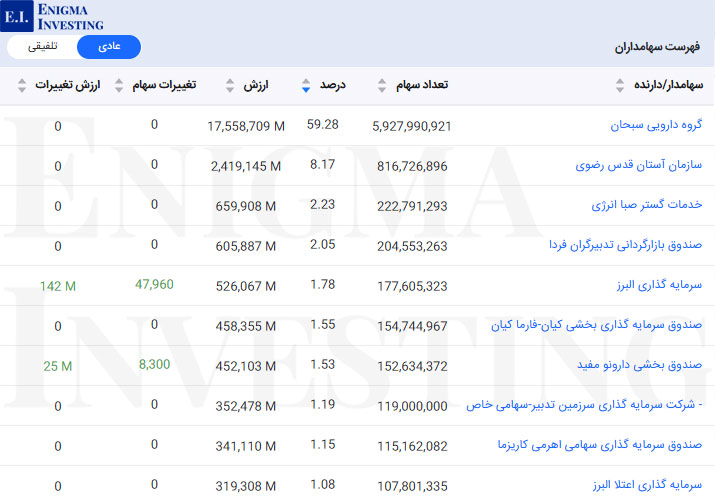Image resolution: width=715 pixels, height=502 pixels.
Task: Click green share change 47,960
Action: click(x=154, y=285)
